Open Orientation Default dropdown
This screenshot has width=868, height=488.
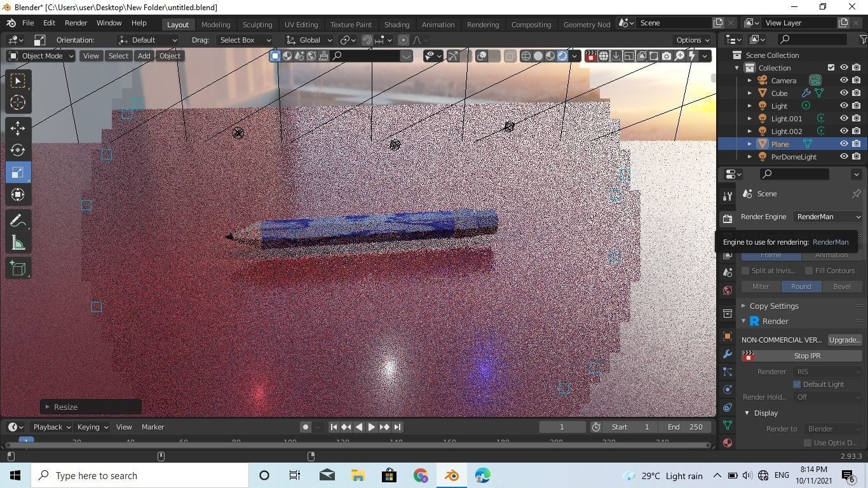[147, 40]
